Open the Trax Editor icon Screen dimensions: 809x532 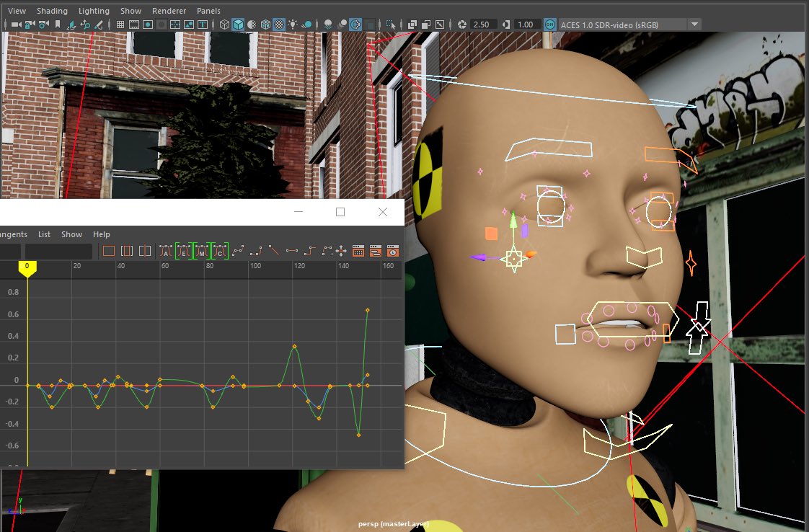pyautogui.click(x=376, y=252)
